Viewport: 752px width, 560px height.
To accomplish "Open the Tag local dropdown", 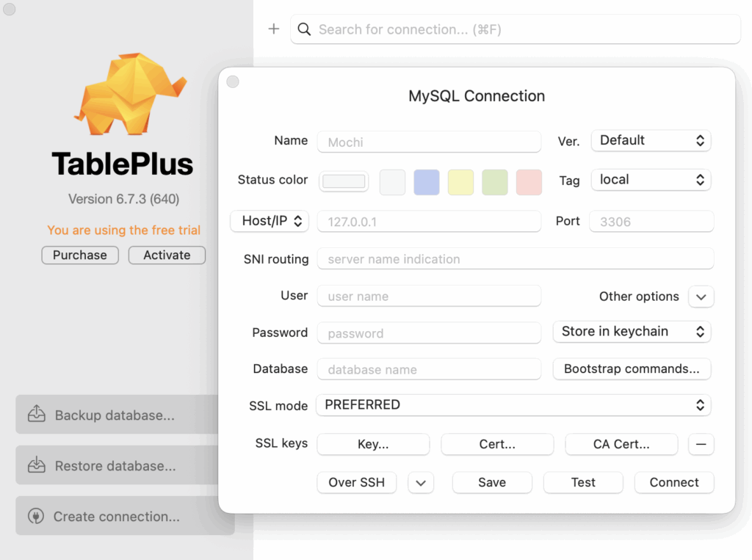I will pyautogui.click(x=651, y=180).
